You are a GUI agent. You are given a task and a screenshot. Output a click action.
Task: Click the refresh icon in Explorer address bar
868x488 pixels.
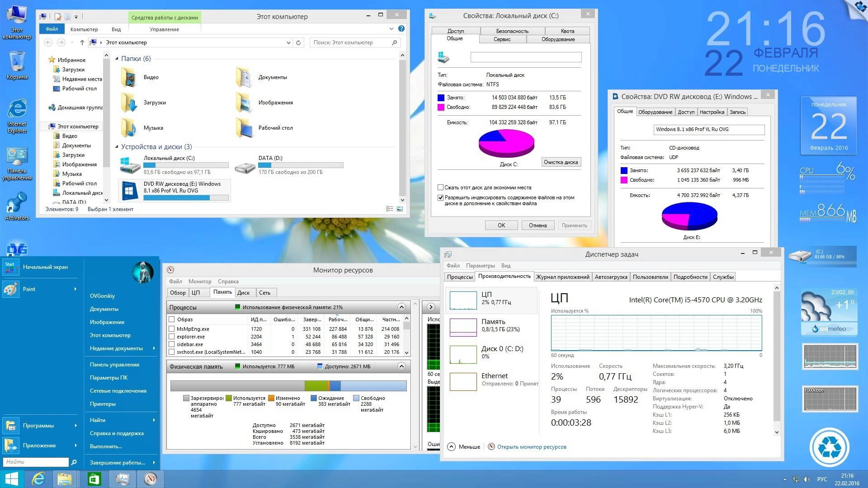298,42
